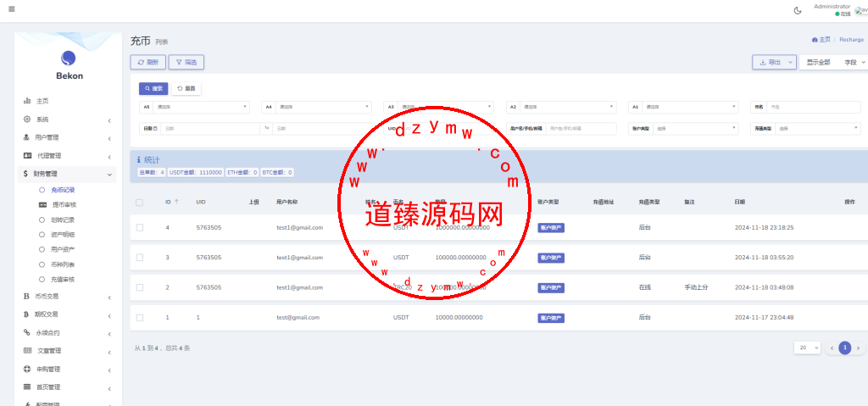
Task: Click the 筛选 filter button
Action: [x=186, y=63]
